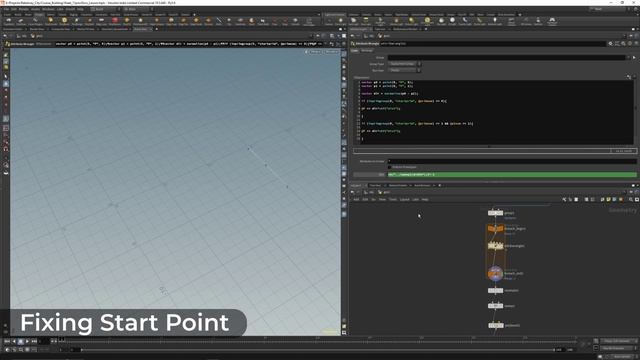Click the resample node below foreach_end
The image size is (640, 360).
click(x=495, y=290)
